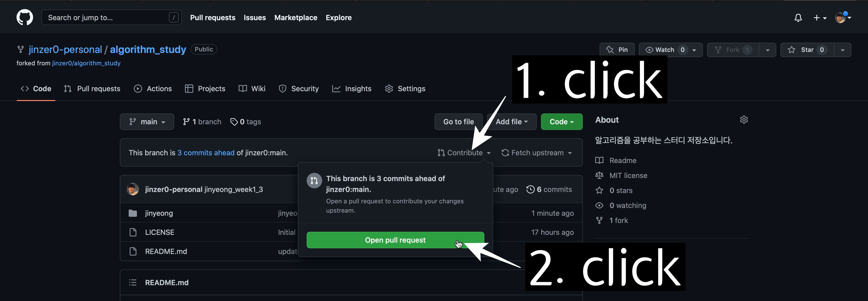Expand Fetch upstream dropdown
868x301 pixels.
pos(537,153)
